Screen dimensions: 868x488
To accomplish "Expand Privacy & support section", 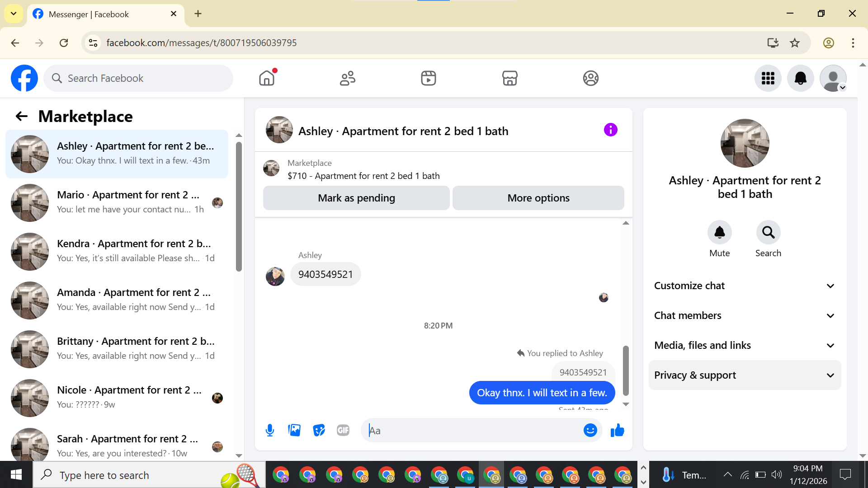I will click(x=745, y=375).
